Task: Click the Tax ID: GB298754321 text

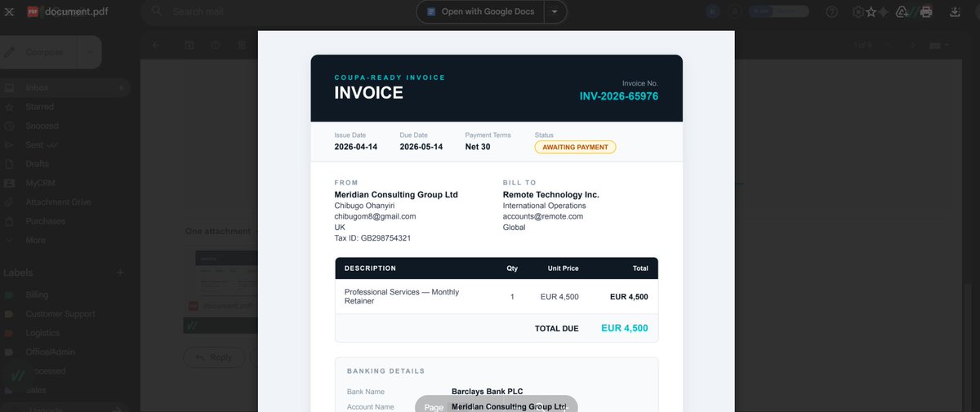Action: (x=372, y=238)
